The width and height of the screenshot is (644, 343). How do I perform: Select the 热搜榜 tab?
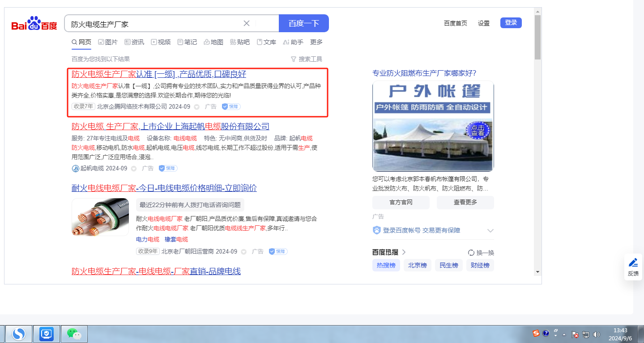click(x=386, y=265)
